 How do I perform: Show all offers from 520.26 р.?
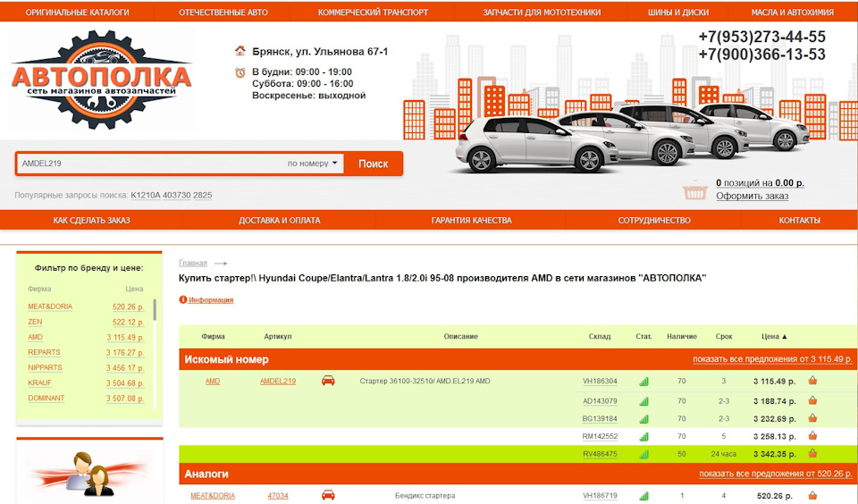776,474
